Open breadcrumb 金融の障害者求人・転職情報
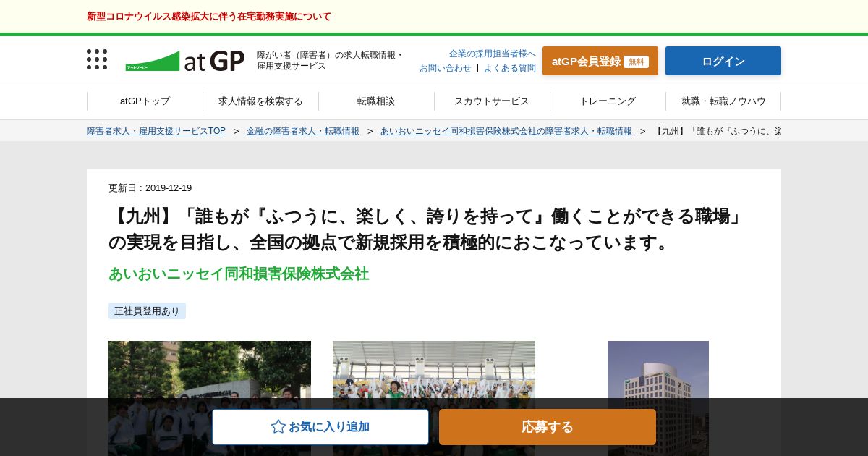The image size is (868, 456). click(303, 131)
